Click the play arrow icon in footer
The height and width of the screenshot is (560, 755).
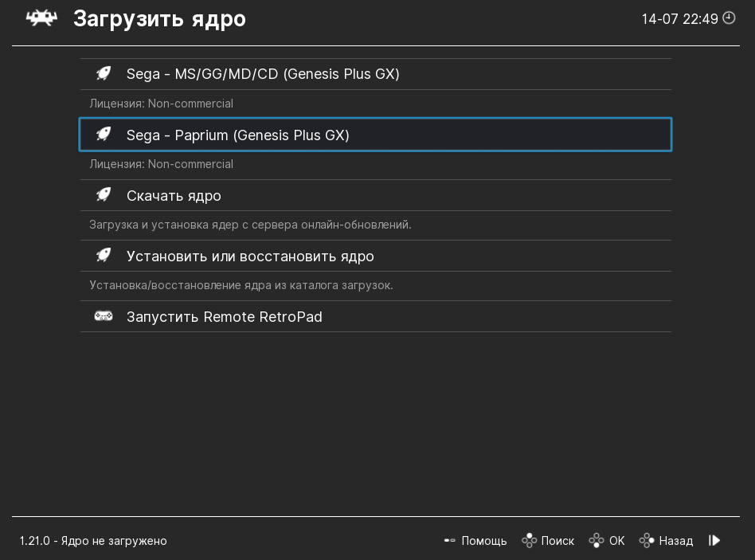coord(714,540)
